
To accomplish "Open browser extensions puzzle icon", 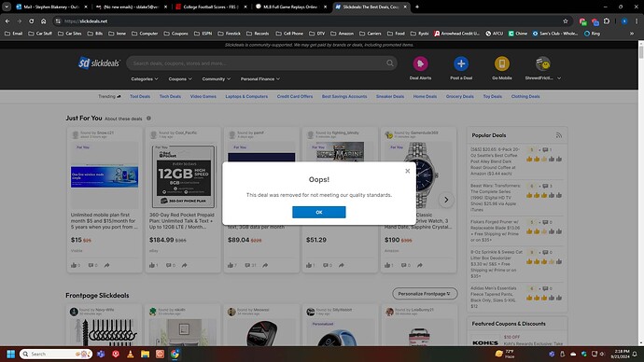I will [607, 21].
